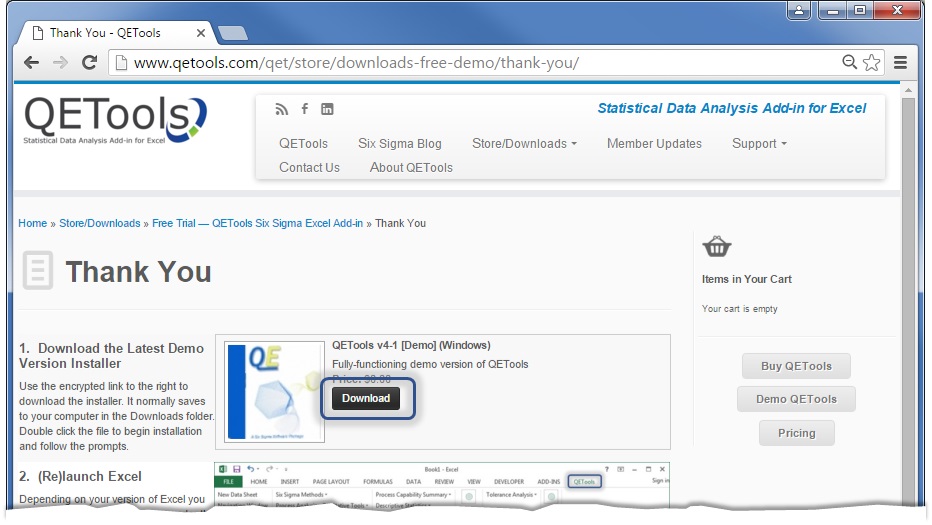Open the LinkedIn icon link
932x525 pixels.
[x=328, y=109]
